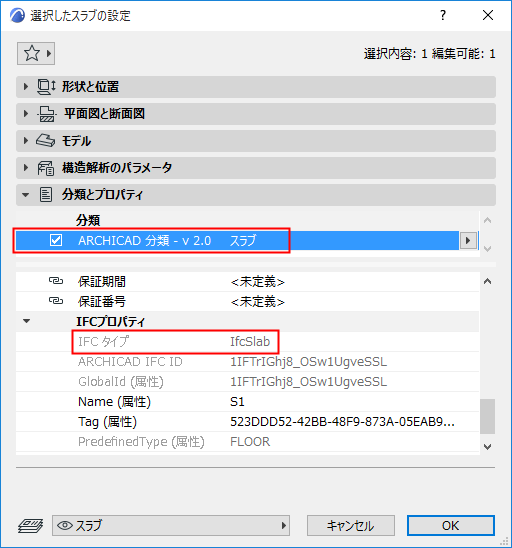Edit the Tag (属性) value field

tap(342, 422)
